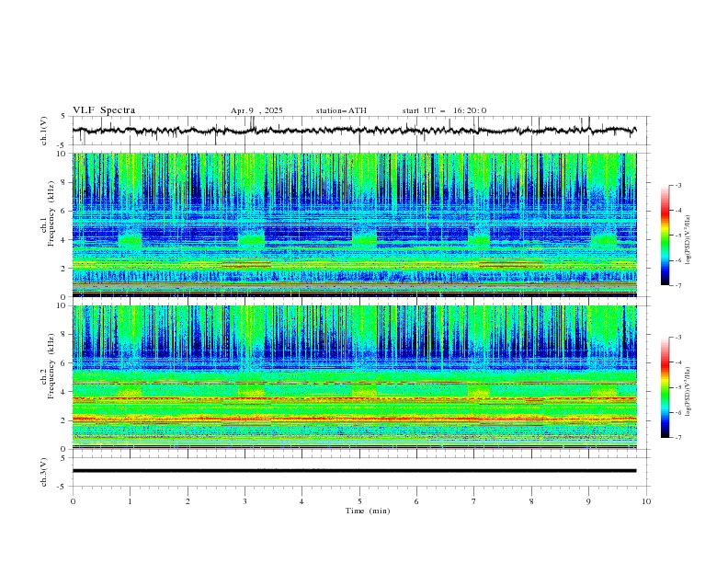Click the ch.1 'Frequency (kHz)' axis label
This screenshot has width=728, height=563.
51,213
